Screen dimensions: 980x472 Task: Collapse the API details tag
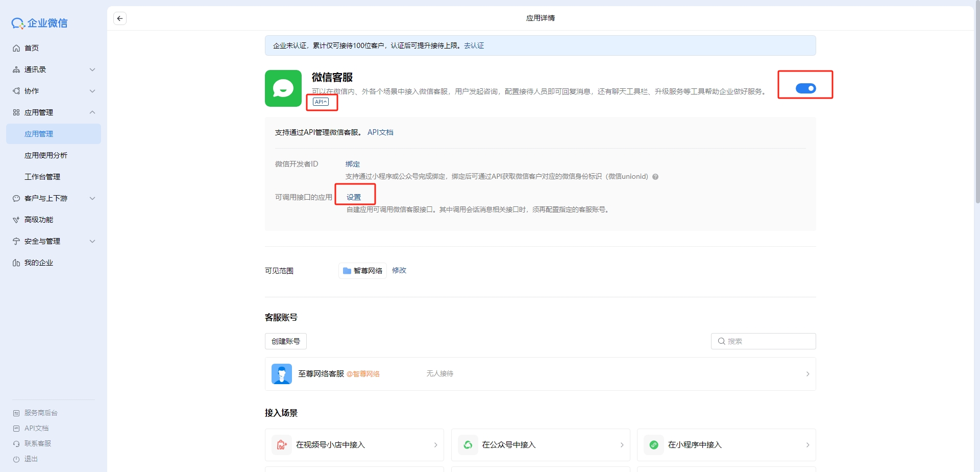[321, 102]
